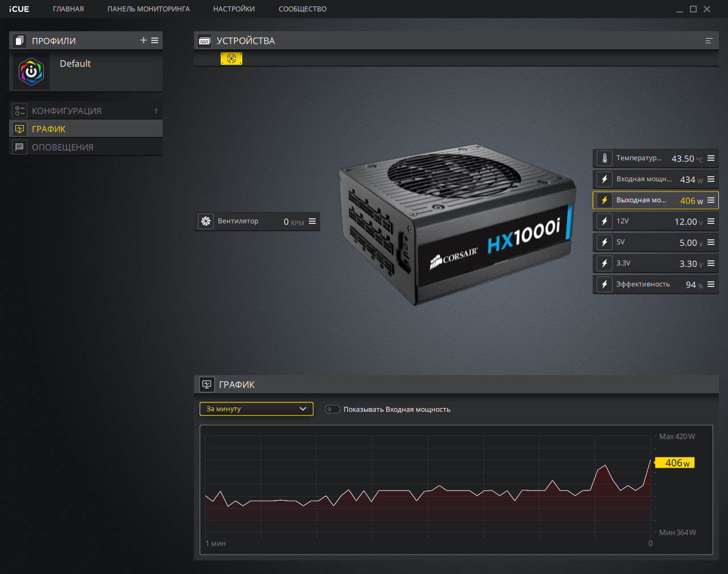Open Выходная мощность sensor menu
Image resolution: width=728 pixels, height=574 pixels.
pos(711,200)
